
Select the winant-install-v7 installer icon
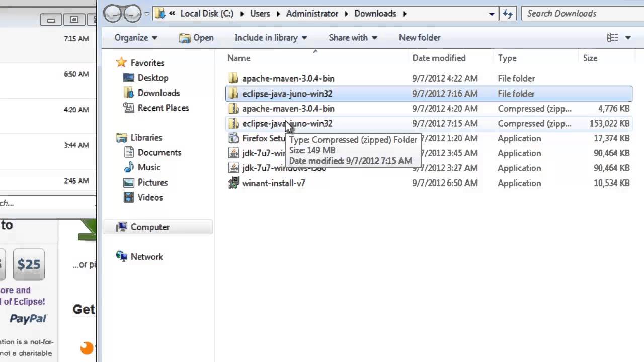(x=233, y=183)
